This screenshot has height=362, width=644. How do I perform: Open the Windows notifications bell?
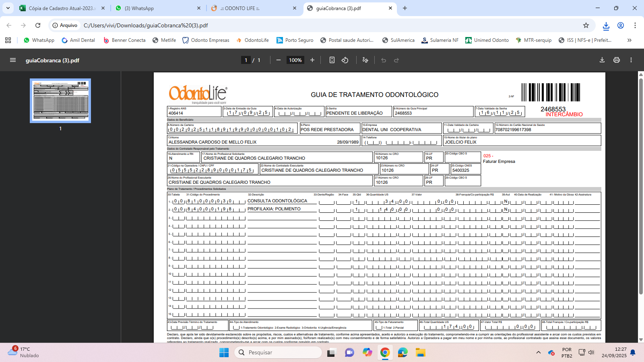pyautogui.click(x=633, y=353)
